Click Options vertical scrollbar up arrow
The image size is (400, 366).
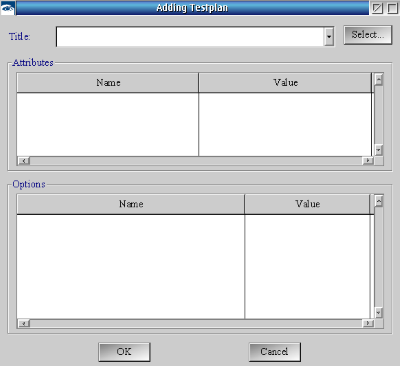pos(378,201)
